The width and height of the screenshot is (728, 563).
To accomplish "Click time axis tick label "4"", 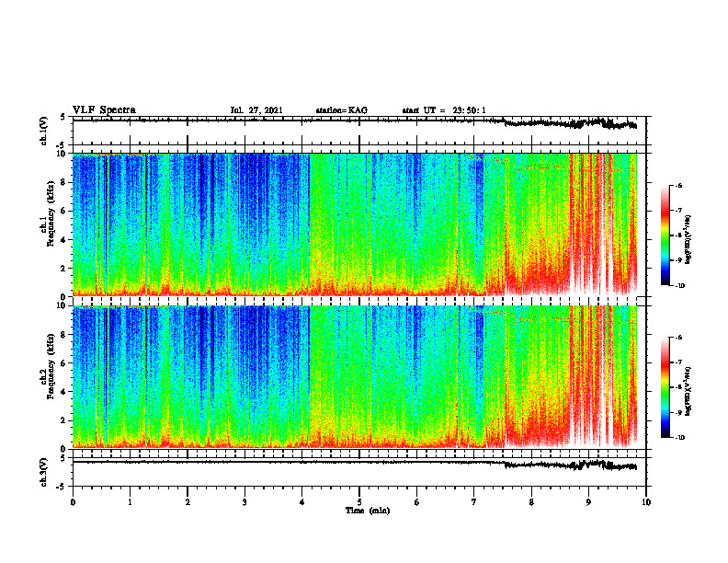I will coord(302,502).
